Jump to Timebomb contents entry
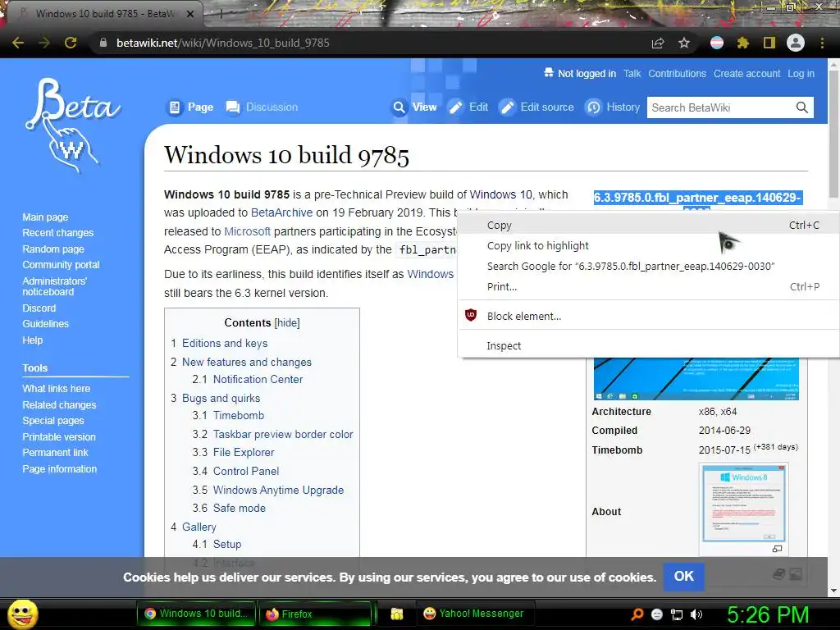 (x=239, y=415)
